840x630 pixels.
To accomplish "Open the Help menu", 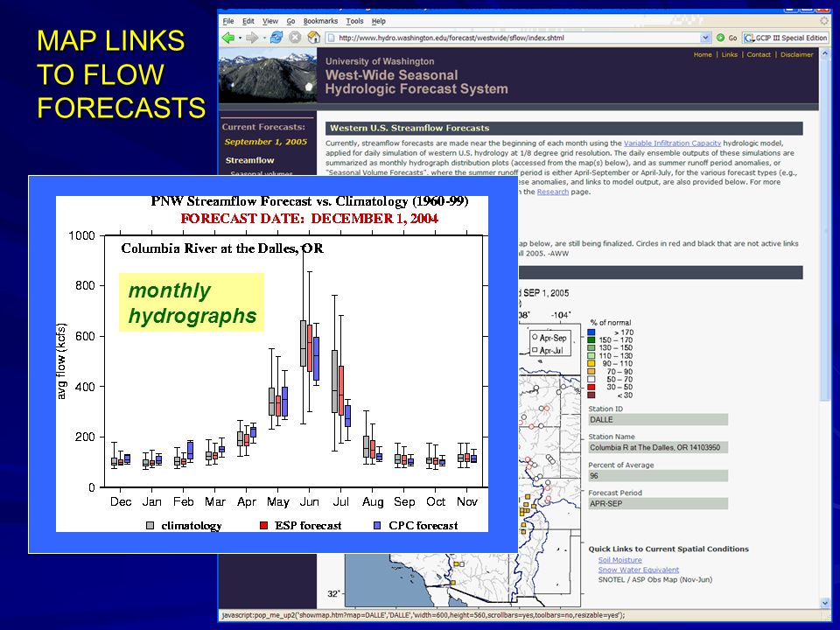I will pos(378,21).
